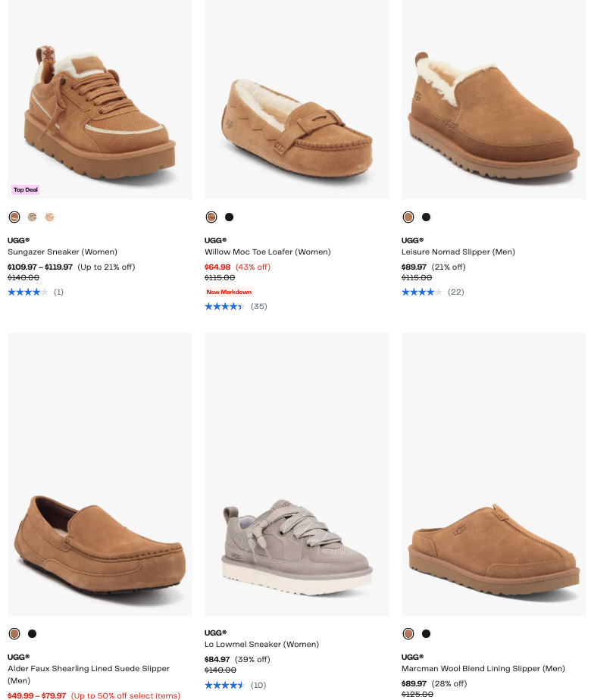
Task: Select chestnut swatch for Sungazer Sneaker
Action: pos(14,217)
